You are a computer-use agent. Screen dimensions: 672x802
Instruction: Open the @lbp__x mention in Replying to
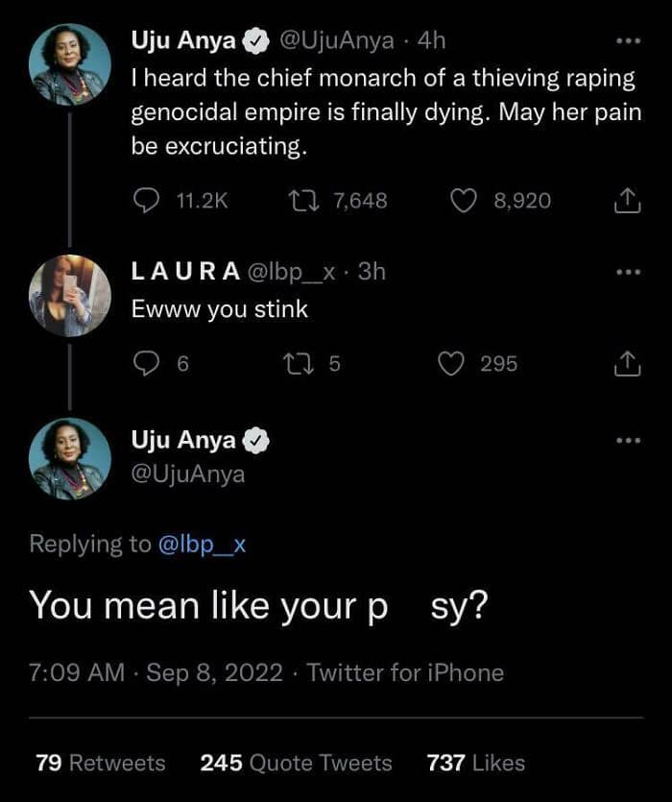203,544
